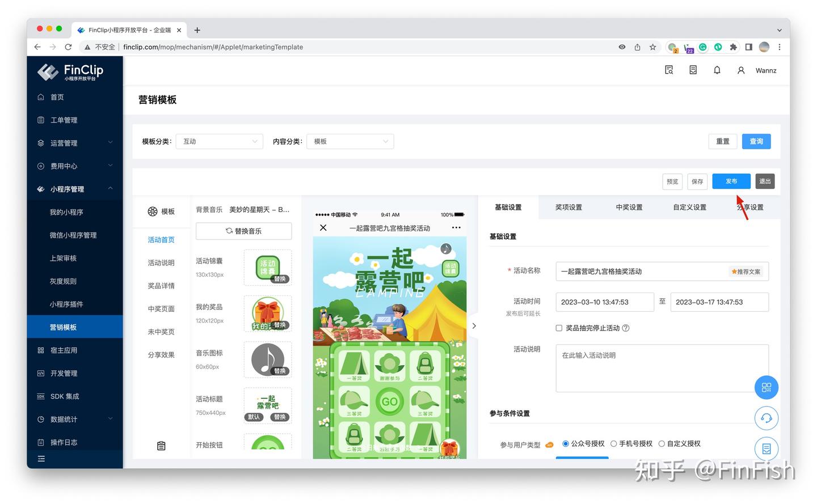Click the 重置 button
Screen dimensions: 817x504
723,141
